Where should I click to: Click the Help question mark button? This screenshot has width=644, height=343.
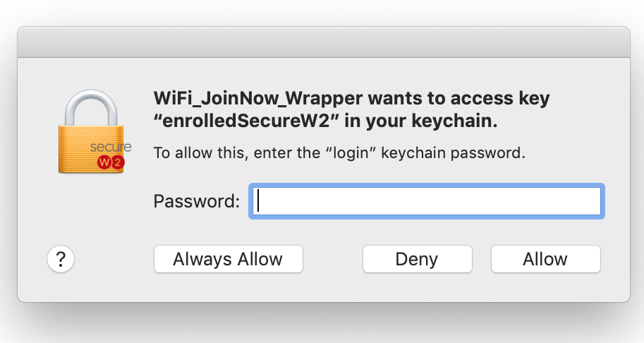61,259
